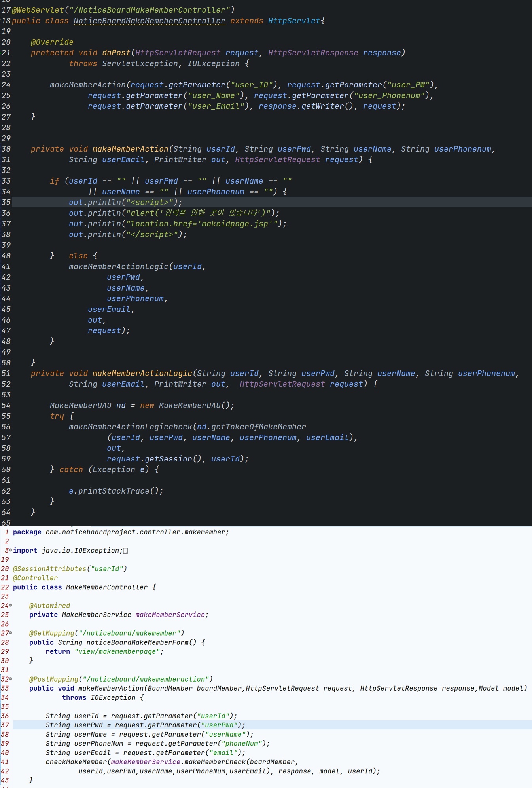Collapse the @PostMapping method on line 32
Viewport: 532px width, 788px height.
[11, 679]
